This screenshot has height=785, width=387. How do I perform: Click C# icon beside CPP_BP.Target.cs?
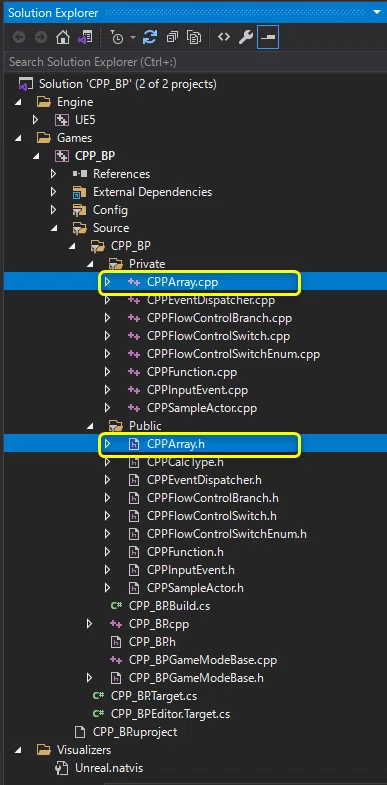point(99,696)
